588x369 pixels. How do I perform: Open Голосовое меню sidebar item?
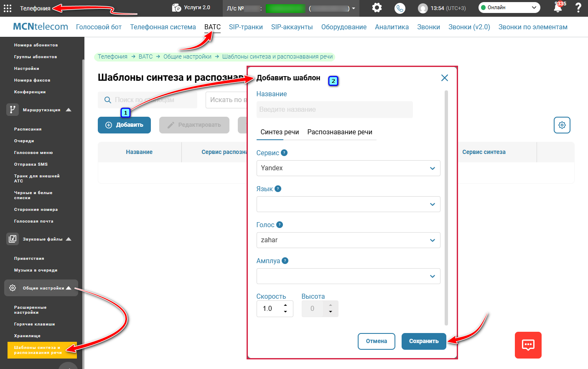tap(33, 153)
